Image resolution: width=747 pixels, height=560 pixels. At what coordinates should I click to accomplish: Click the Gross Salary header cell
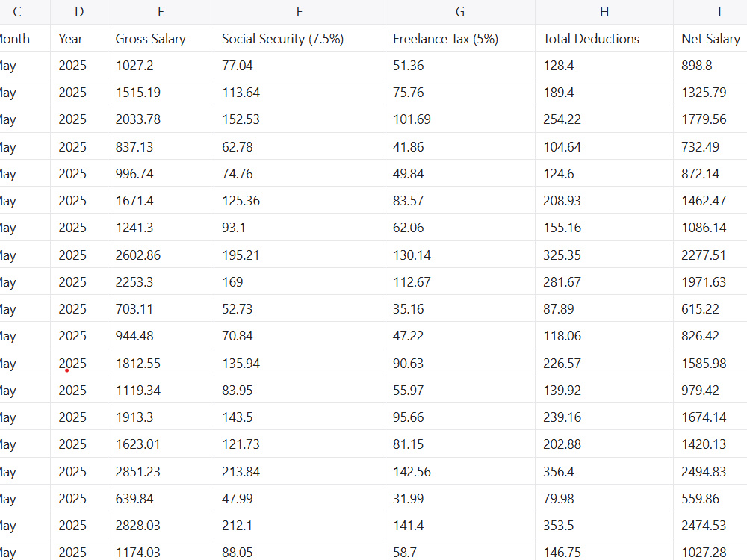161,38
